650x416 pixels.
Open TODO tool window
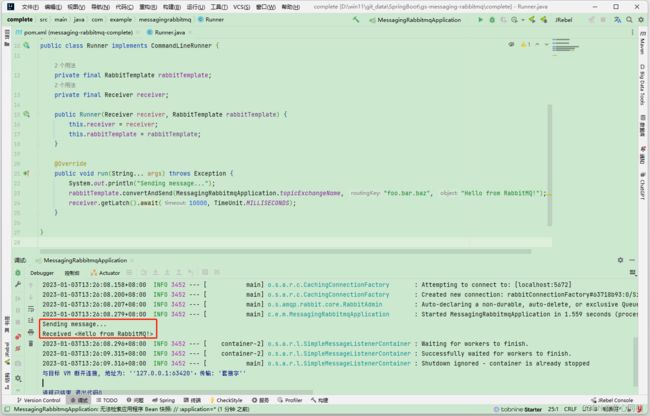(107, 400)
